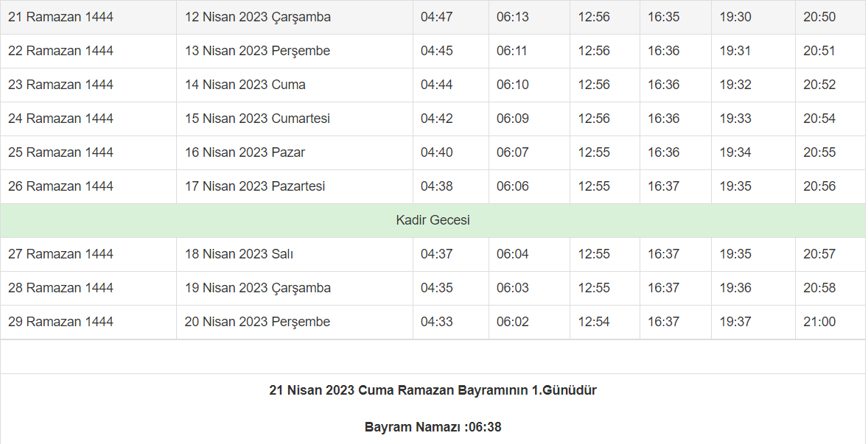Select 17 Nisan 2023 Pazartesi date

(254, 186)
